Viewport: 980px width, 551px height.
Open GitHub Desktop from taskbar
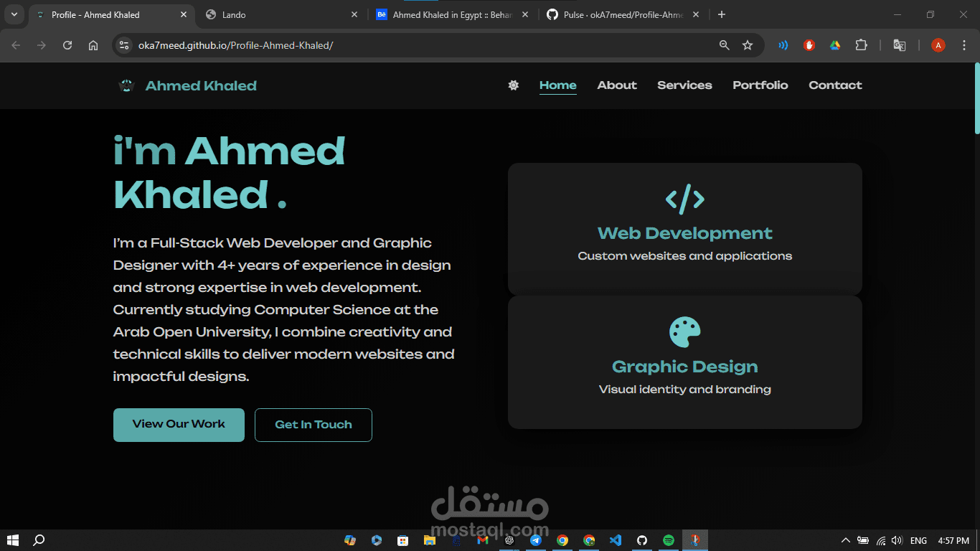642,540
